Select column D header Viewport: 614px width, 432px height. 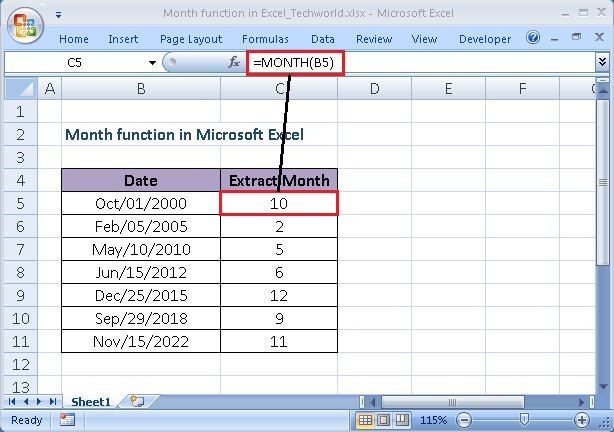tap(374, 89)
